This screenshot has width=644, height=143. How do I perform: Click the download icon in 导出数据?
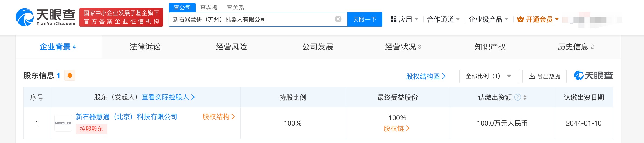tap(532, 76)
